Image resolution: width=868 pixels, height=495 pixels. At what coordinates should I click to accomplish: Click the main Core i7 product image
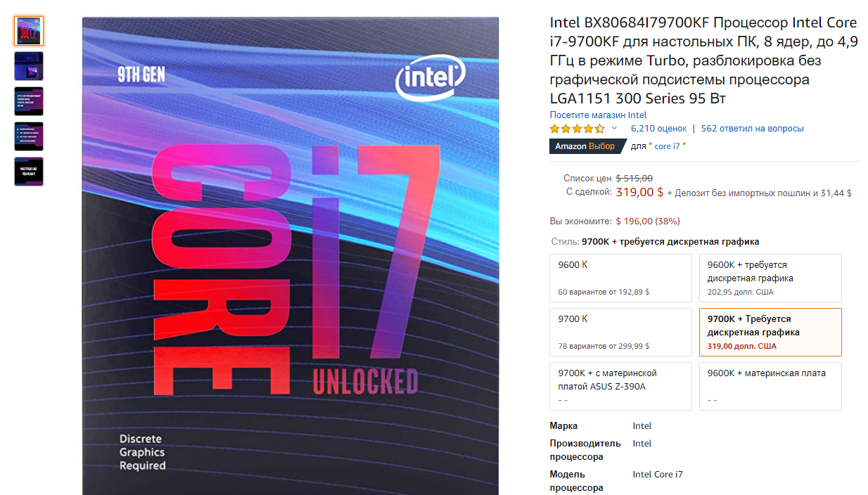point(291,256)
